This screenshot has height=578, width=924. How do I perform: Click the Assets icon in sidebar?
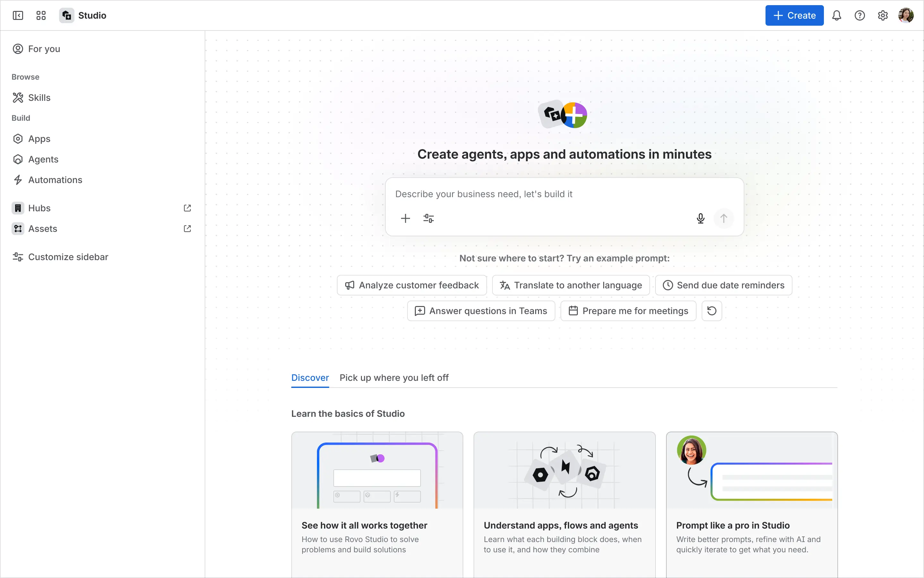[18, 229]
